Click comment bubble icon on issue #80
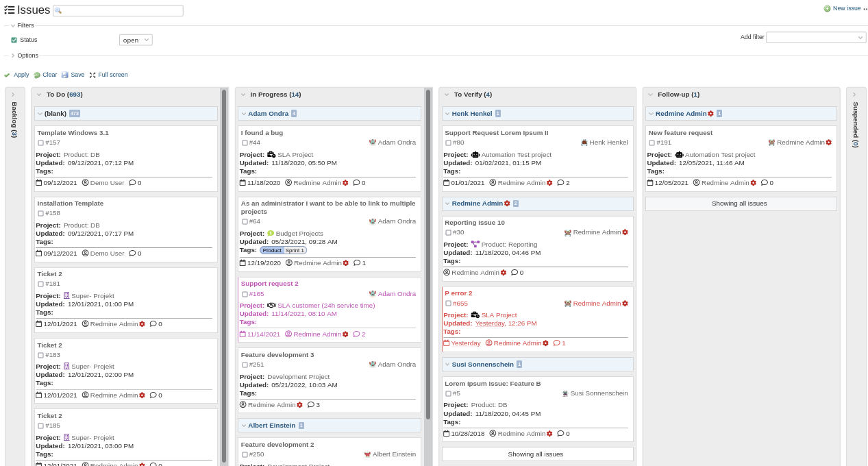 coord(560,183)
